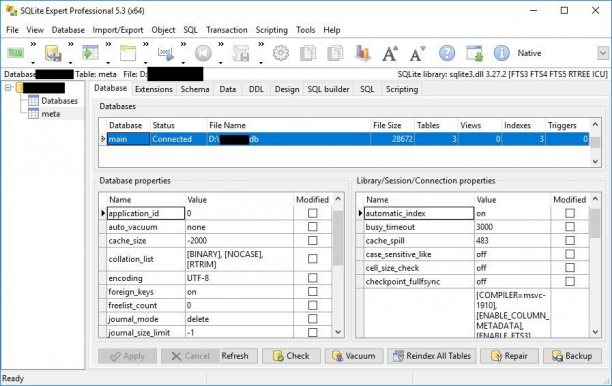Screen dimensions: 612x386
Task: Click the Repair button's icon
Action: 496,356
